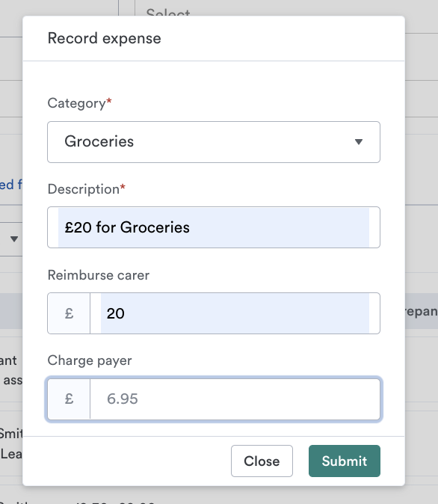Click the Category field label
Viewport: 438px width, 504px height.
(76, 103)
